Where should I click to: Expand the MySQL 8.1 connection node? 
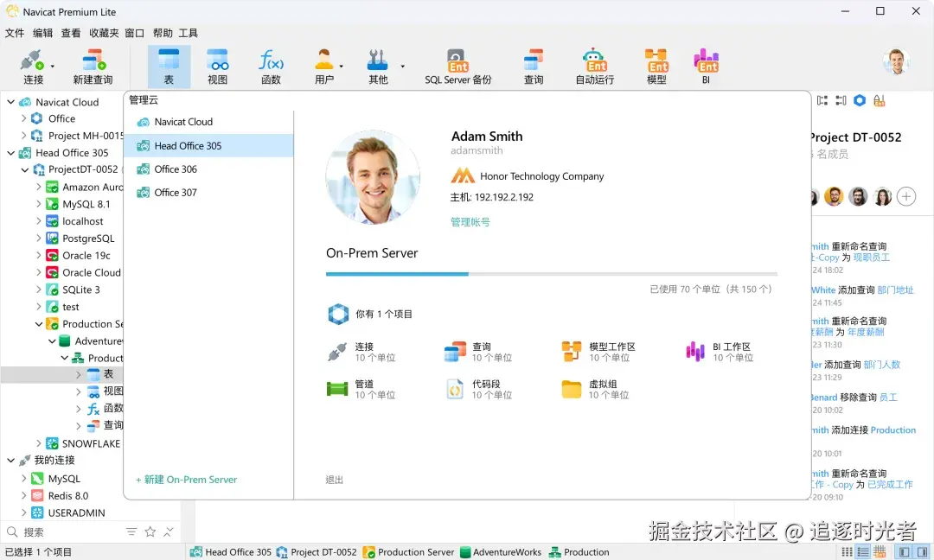39,205
